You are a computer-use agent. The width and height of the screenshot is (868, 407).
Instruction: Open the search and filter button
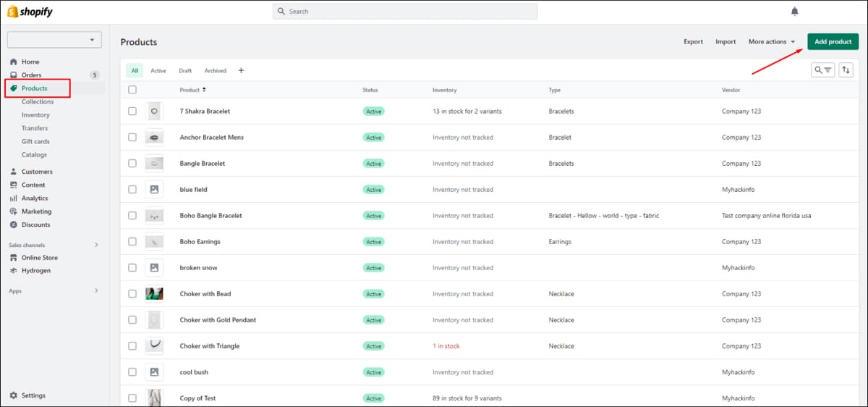(x=822, y=70)
